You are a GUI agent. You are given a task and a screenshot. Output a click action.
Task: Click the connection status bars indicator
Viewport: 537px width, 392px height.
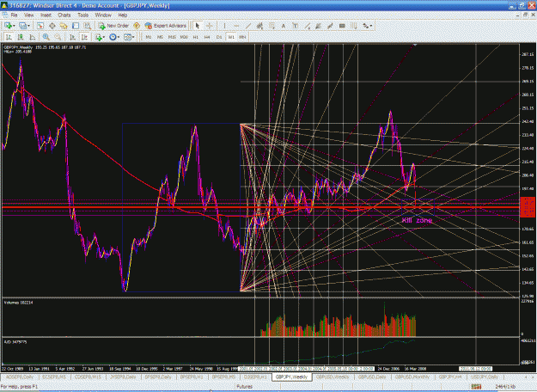pyautogui.click(x=476, y=387)
